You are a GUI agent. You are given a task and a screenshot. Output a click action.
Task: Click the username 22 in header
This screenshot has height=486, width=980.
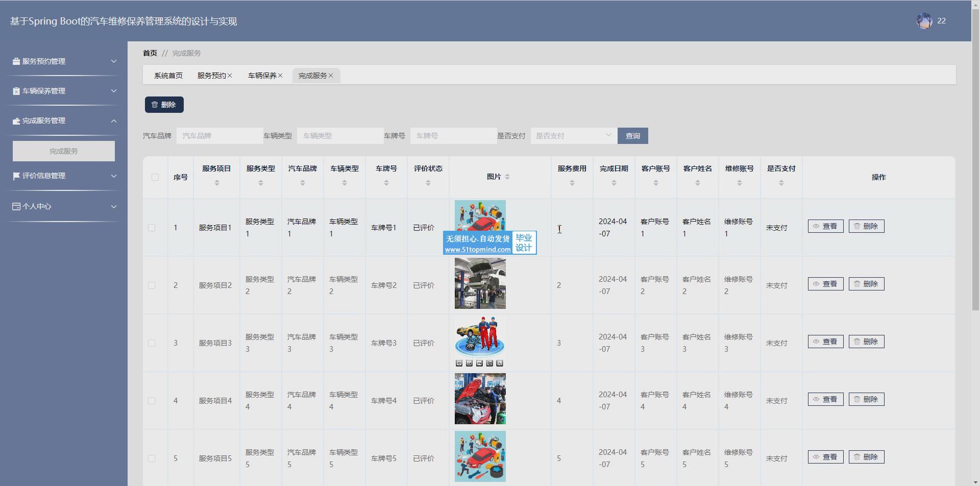point(942,21)
